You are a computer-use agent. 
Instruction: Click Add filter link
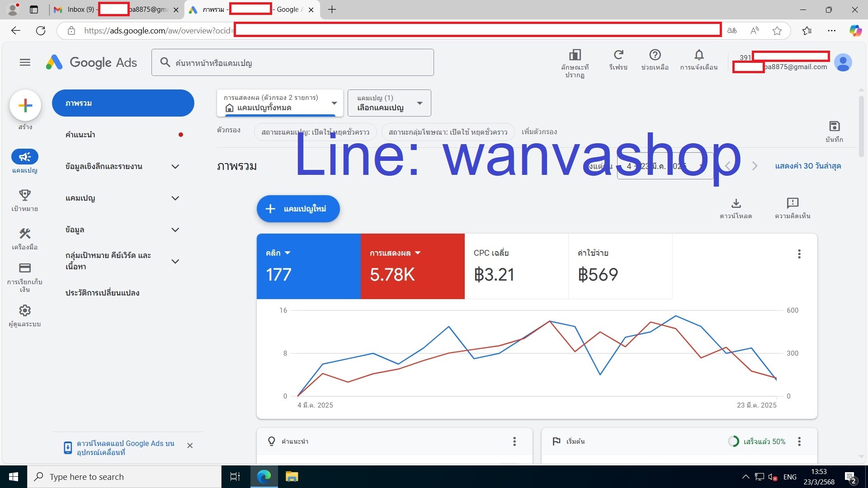[539, 132]
